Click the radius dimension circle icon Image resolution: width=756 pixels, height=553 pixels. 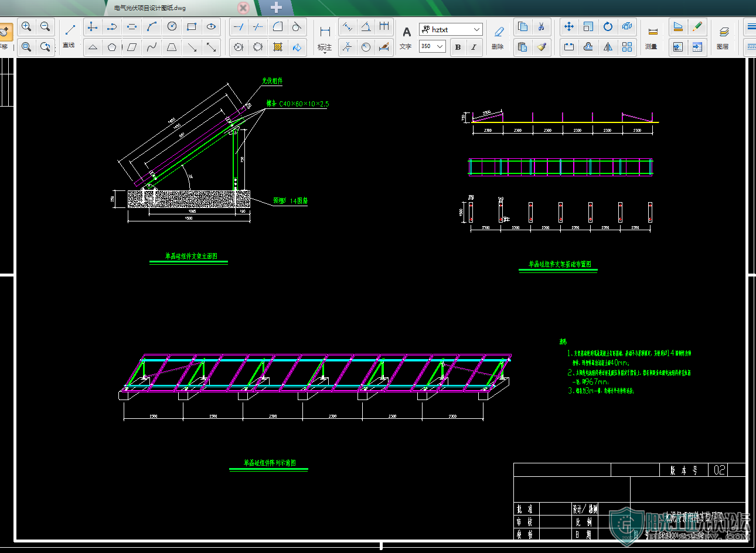pyautogui.click(x=366, y=47)
